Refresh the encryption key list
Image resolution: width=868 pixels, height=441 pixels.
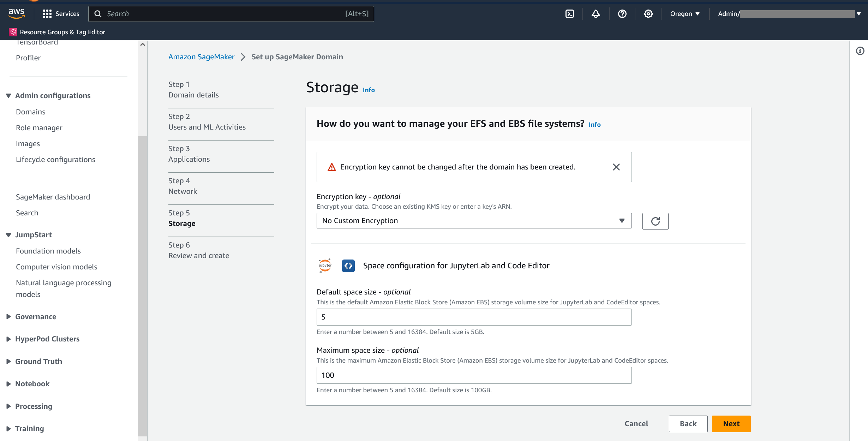click(655, 221)
